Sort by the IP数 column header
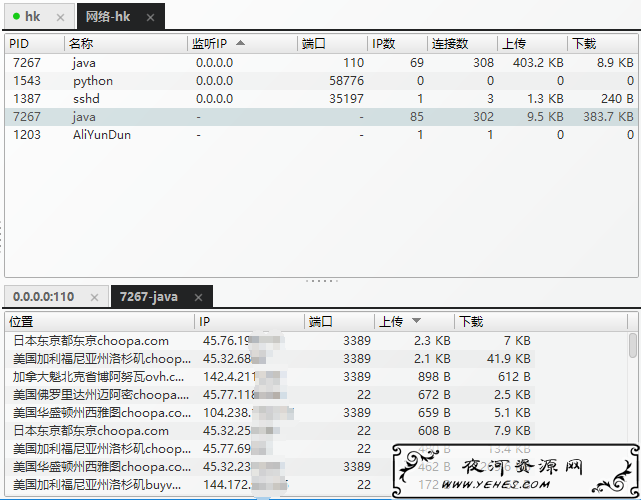The image size is (641, 500). pos(397,43)
